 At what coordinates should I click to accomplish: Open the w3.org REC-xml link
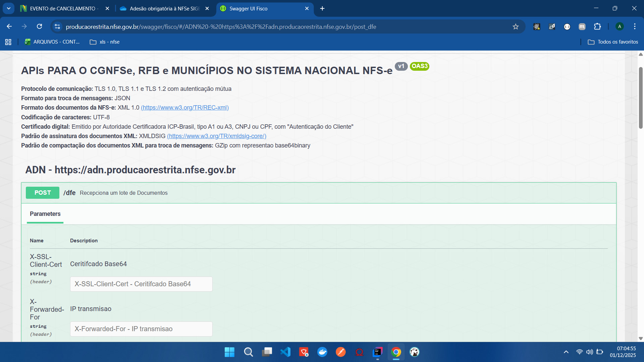pos(185,108)
